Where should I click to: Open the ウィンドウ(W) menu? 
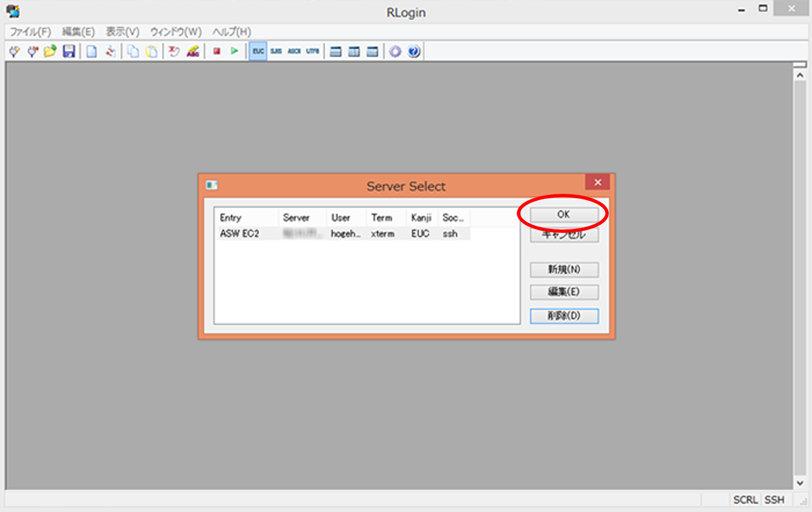tap(175, 32)
